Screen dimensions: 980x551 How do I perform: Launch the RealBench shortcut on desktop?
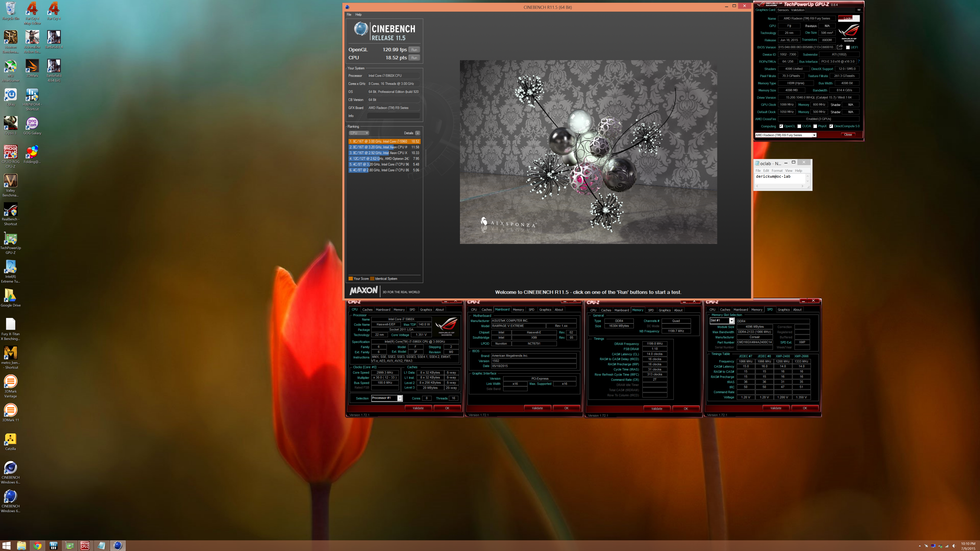click(11, 214)
